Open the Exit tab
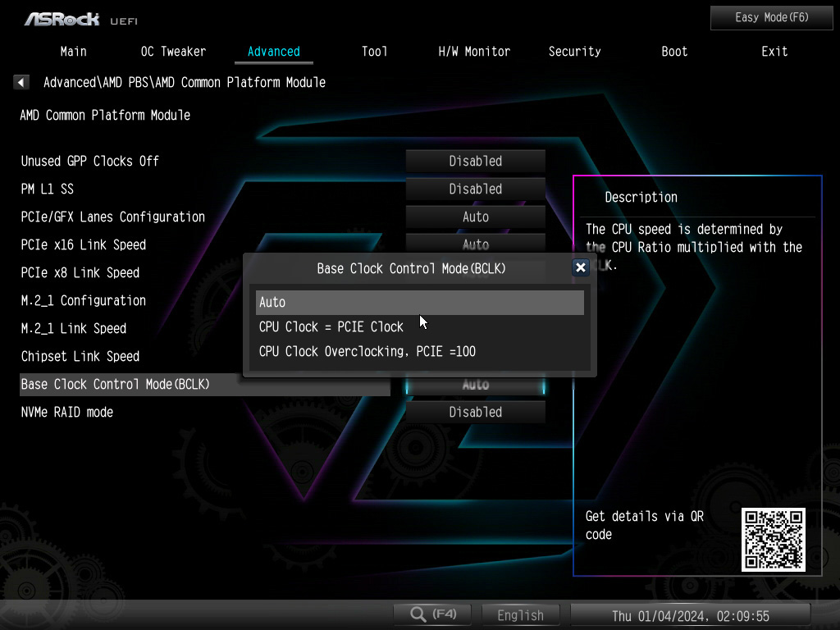The height and width of the screenshot is (630, 840). (774, 52)
